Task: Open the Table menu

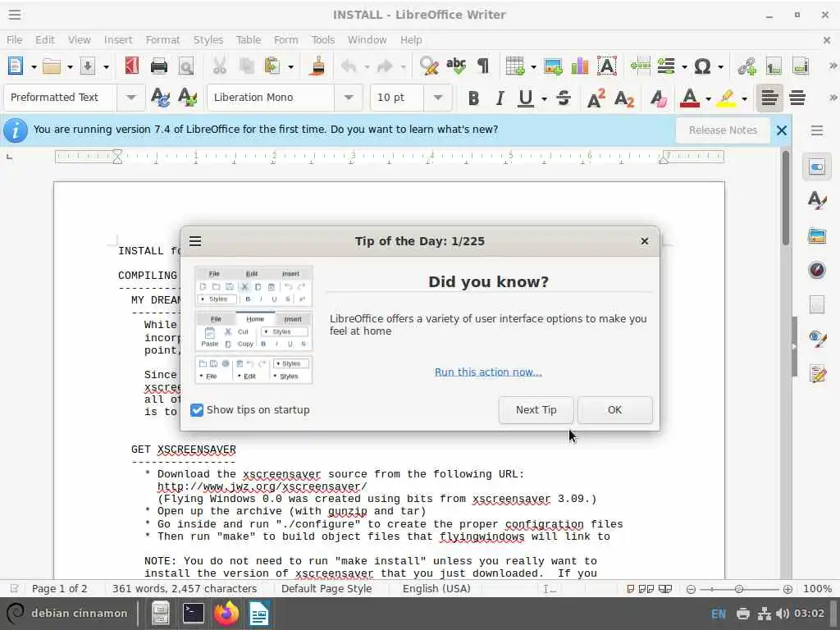Action: click(249, 39)
